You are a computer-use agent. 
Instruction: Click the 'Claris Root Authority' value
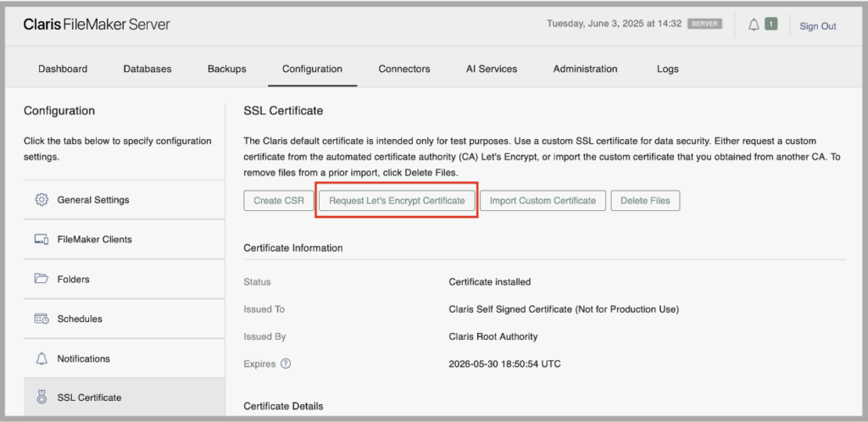(x=492, y=336)
